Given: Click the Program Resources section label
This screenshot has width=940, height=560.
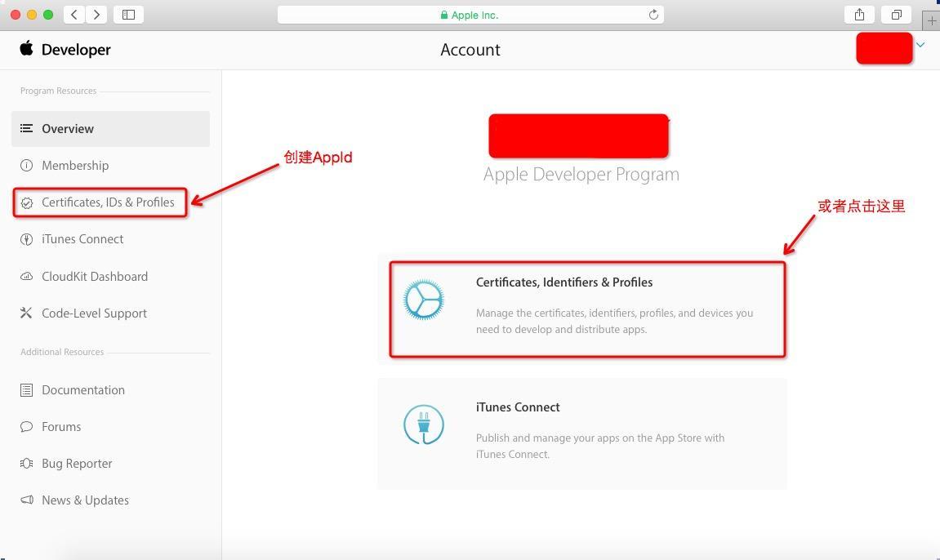Looking at the screenshot, I should (x=58, y=91).
